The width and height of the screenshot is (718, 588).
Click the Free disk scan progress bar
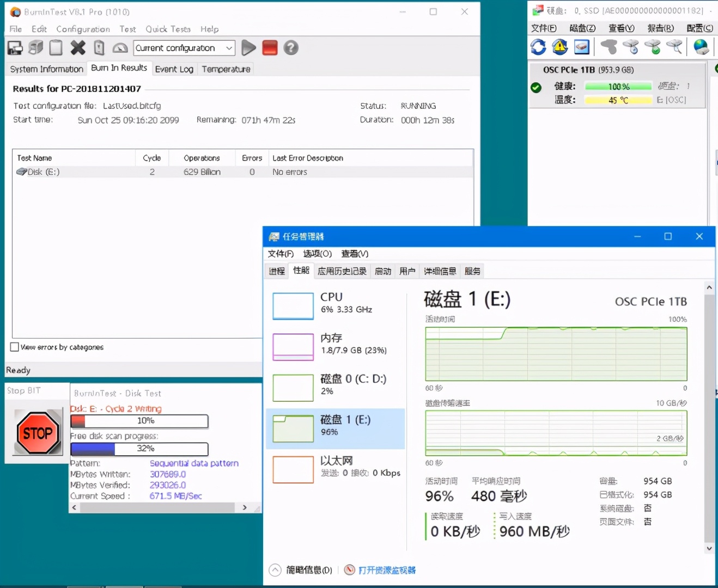pyautogui.click(x=139, y=449)
